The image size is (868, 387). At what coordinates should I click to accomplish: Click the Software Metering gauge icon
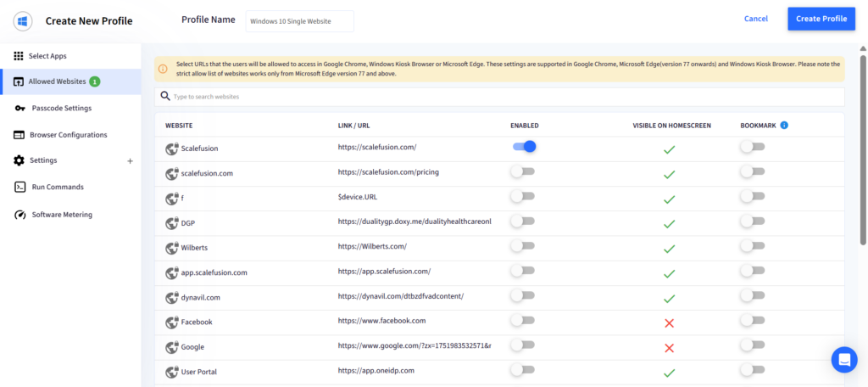click(20, 215)
